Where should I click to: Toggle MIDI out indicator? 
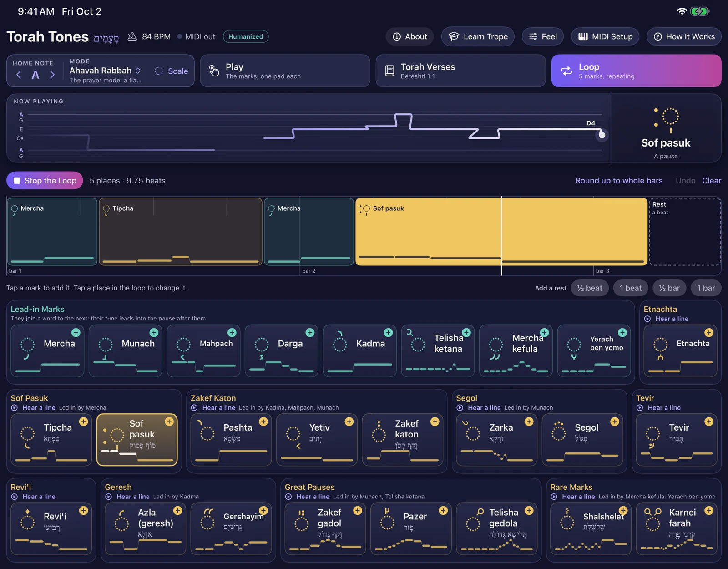[x=196, y=36]
